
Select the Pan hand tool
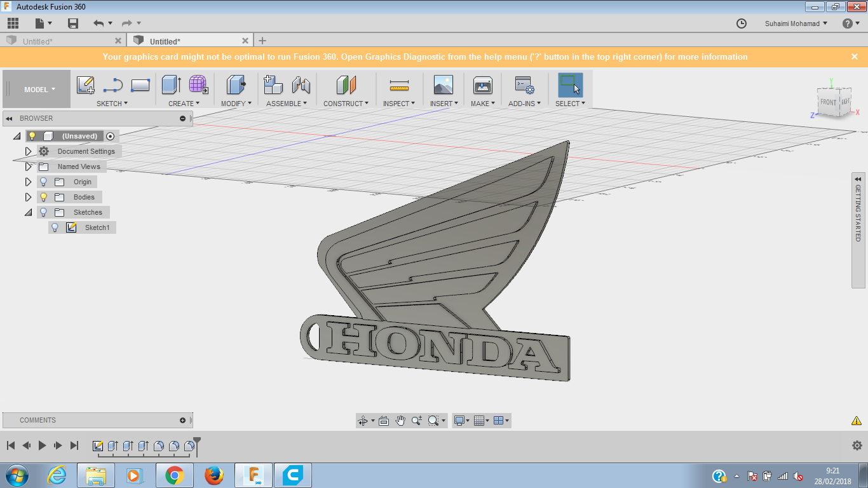(400, 421)
